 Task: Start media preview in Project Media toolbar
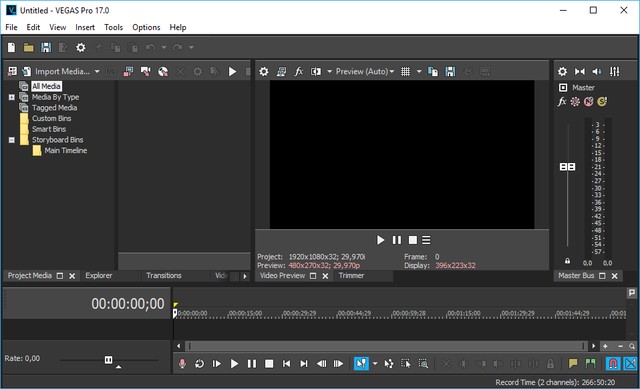[232, 72]
